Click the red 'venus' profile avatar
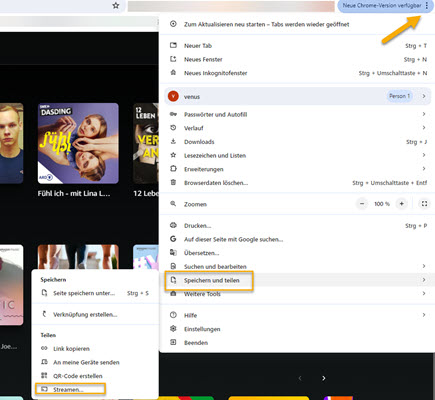This screenshot has height=400, width=435. (x=173, y=96)
